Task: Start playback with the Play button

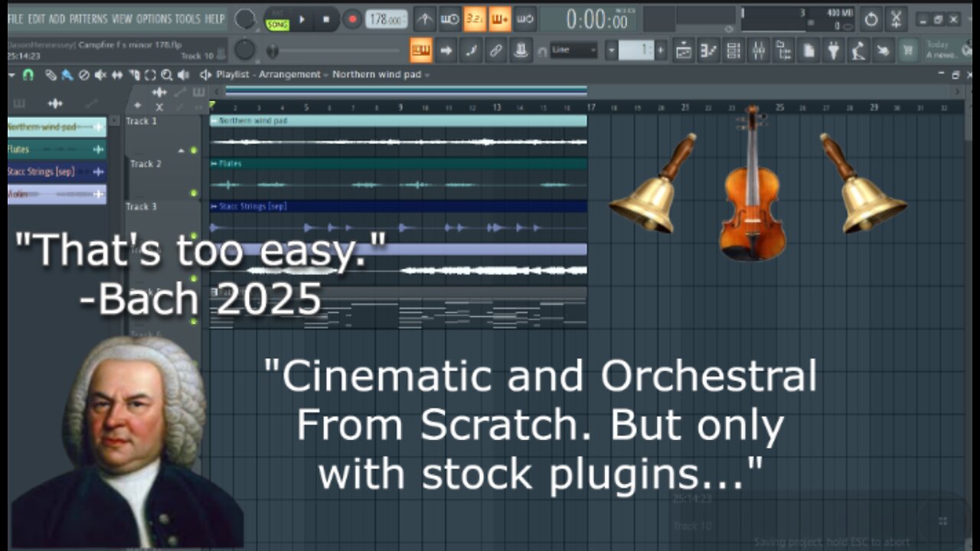Action: 303,19
